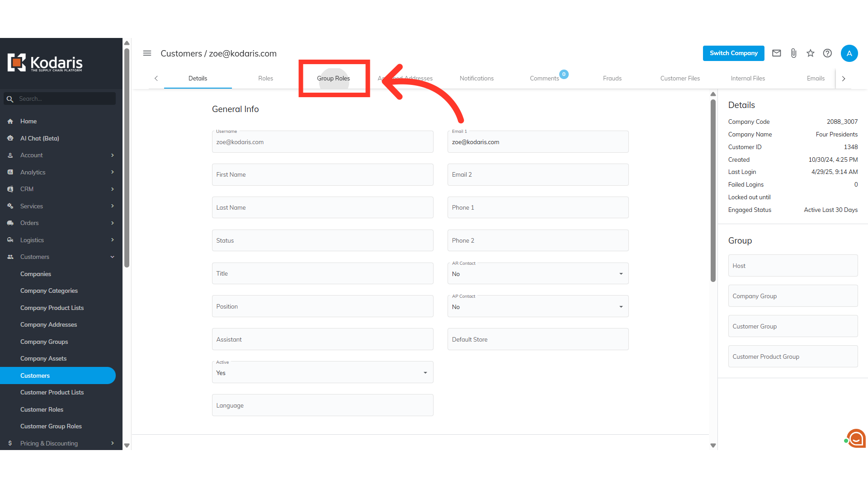Click the sidebar vertical scrollbar
Screen dimensions: 868x488
[127, 158]
